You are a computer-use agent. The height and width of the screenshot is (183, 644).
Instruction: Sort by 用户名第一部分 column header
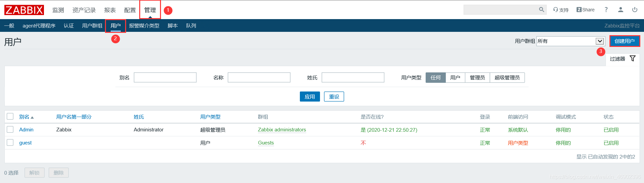[74, 117]
